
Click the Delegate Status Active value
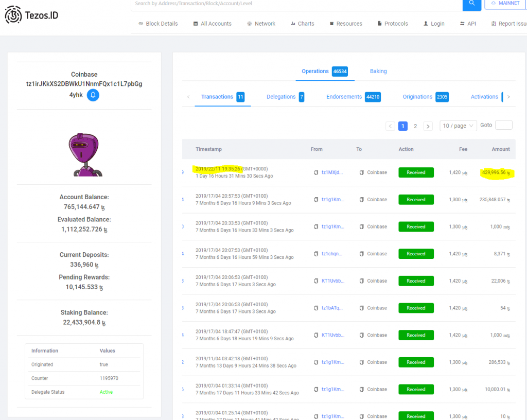106,392
